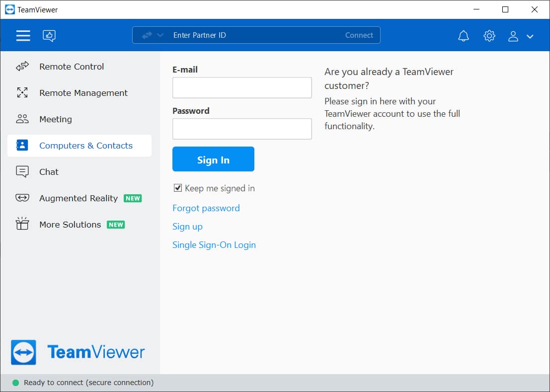Focus the Password input field

[242, 129]
